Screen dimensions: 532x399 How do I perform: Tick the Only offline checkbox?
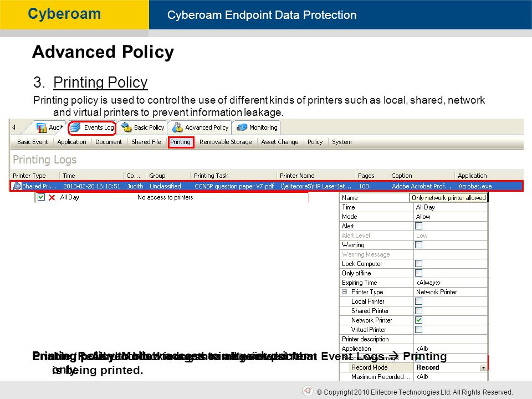click(419, 273)
